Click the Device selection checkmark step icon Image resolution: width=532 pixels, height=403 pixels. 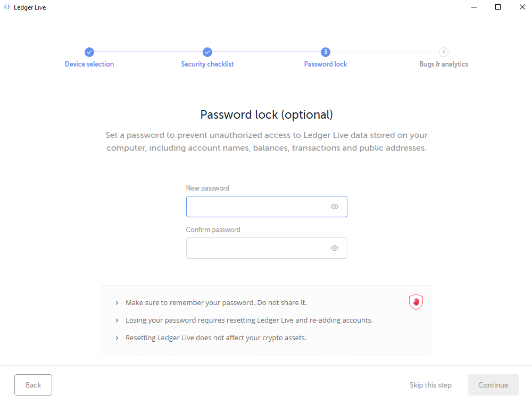coord(89,52)
